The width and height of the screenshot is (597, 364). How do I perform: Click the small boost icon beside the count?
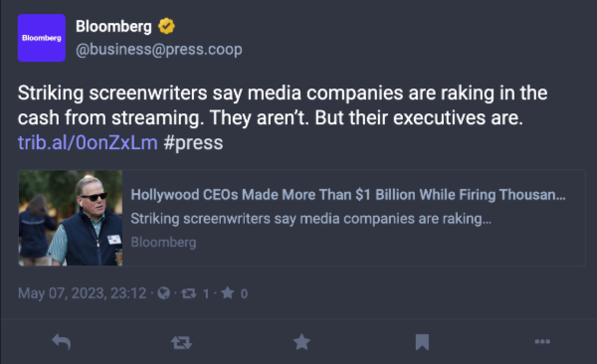[x=188, y=293]
